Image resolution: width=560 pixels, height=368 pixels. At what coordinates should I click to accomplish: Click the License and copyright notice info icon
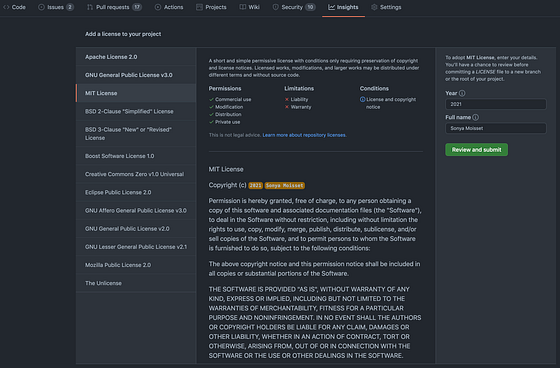(362, 99)
